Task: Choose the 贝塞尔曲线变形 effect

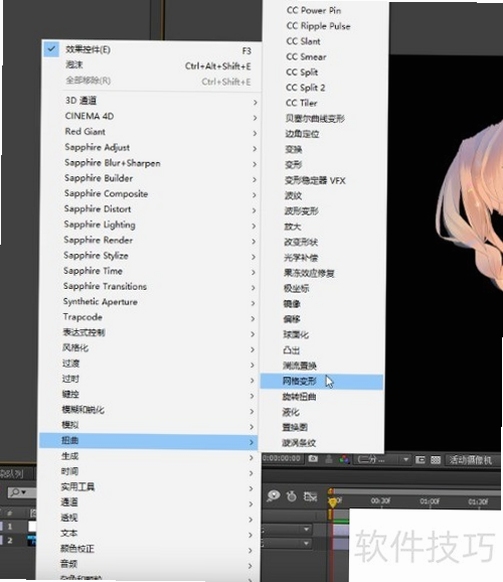Action: tap(324, 119)
